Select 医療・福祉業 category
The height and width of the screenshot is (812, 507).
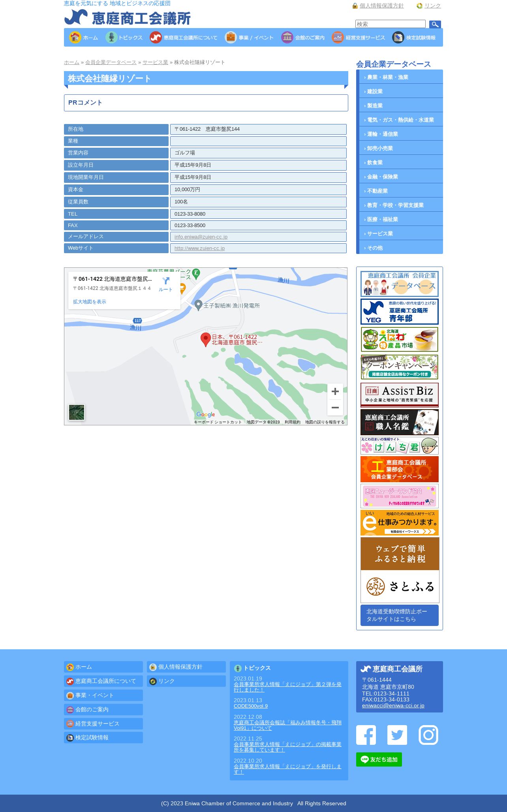click(401, 219)
